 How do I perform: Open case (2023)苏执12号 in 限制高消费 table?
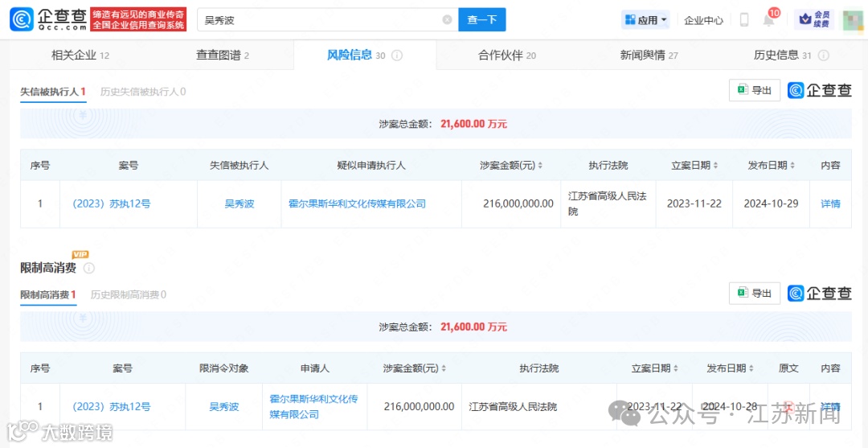(x=111, y=406)
